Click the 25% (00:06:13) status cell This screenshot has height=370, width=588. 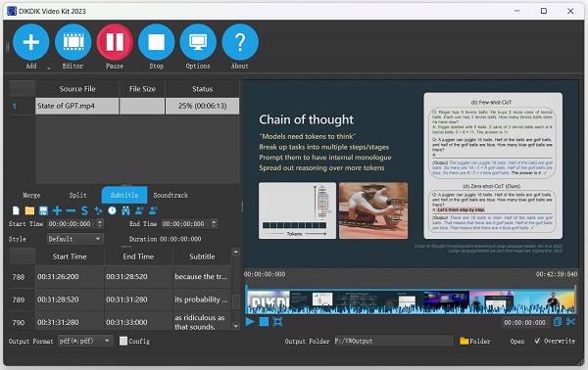[202, 106]
